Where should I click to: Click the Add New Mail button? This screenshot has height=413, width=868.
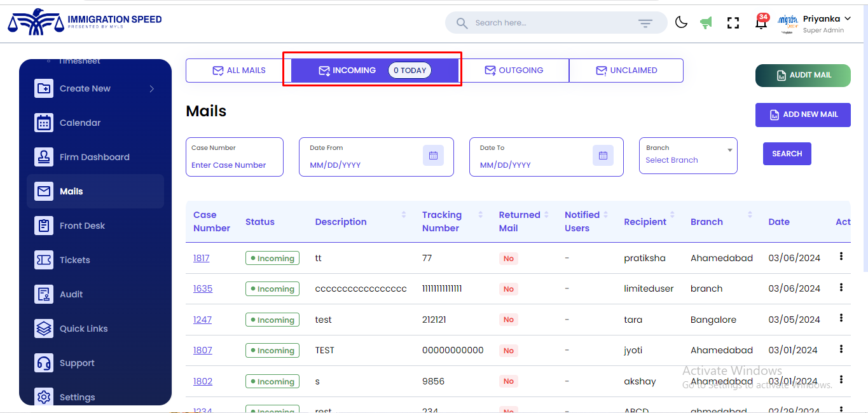[803, 115]
